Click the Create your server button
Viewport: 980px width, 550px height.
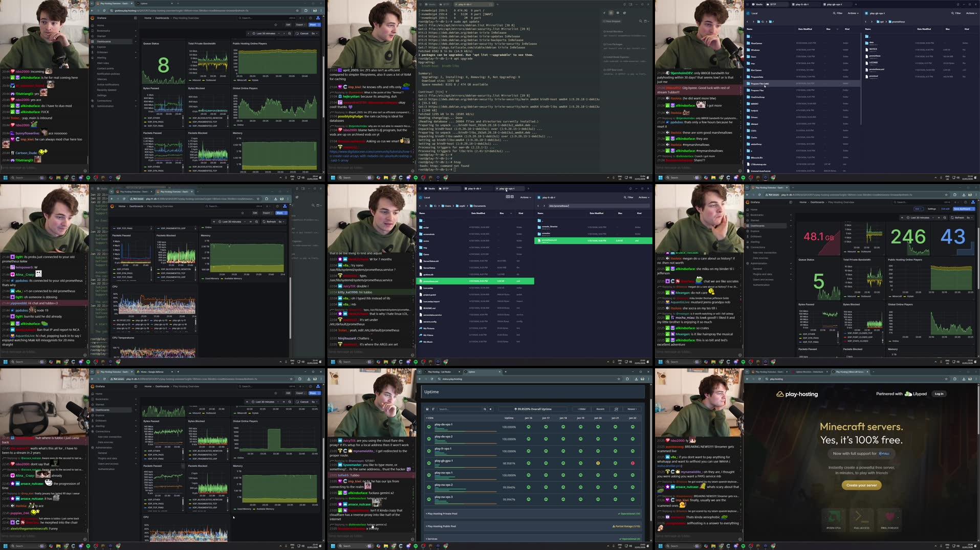coord(861,485)
